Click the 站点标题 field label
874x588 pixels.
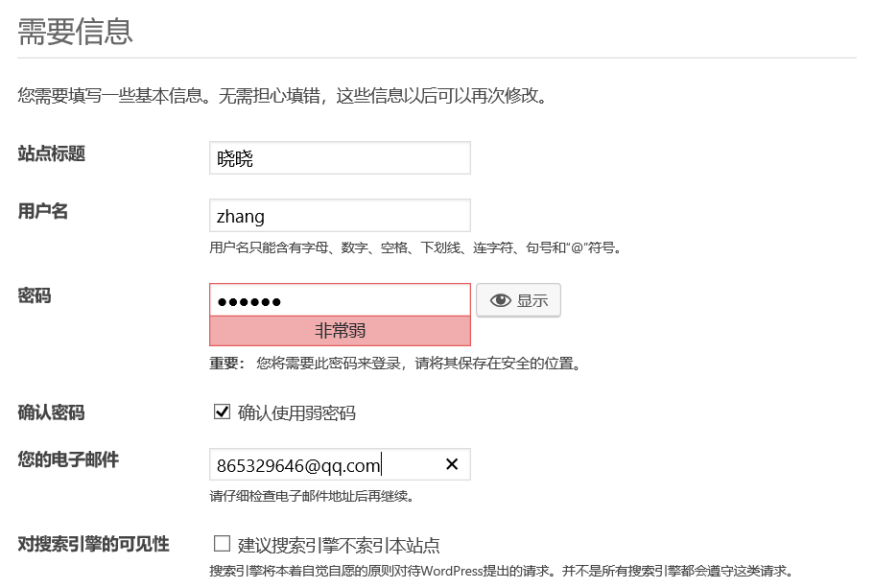(x=51, y=153)
